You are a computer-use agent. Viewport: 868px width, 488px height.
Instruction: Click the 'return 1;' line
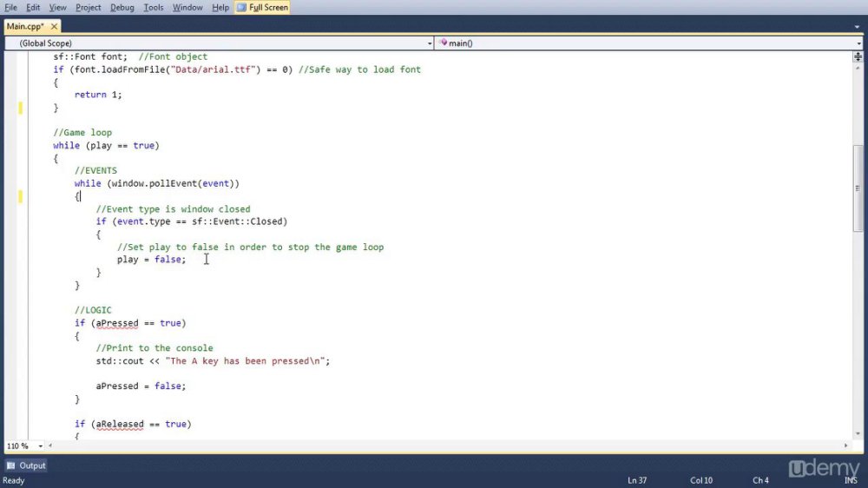coord(98,95)
